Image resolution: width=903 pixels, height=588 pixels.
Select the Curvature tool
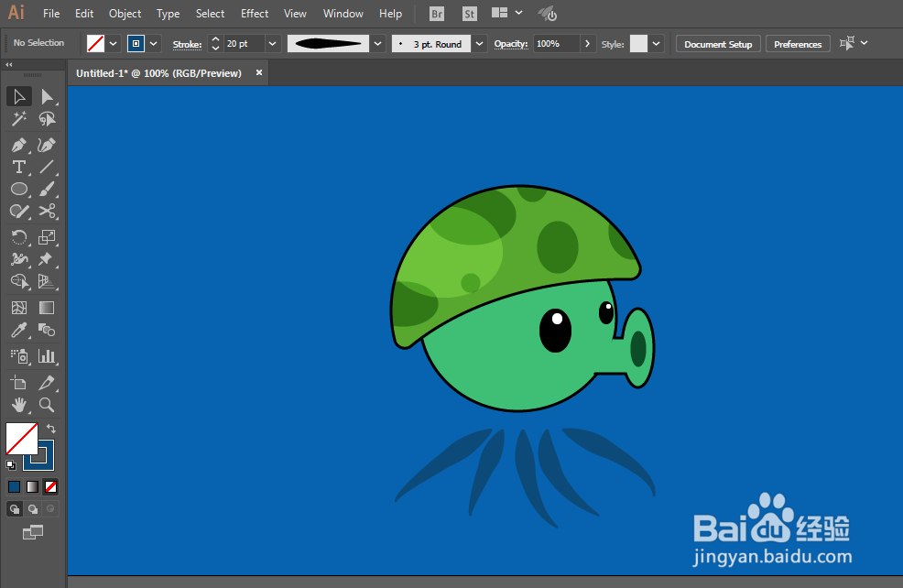click(x=47, y=145)
